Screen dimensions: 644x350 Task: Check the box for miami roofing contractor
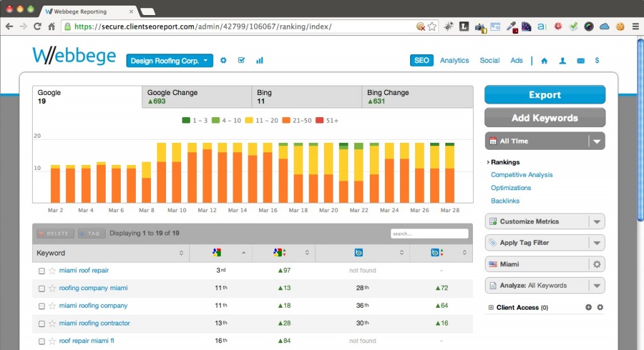click(42, 324)
